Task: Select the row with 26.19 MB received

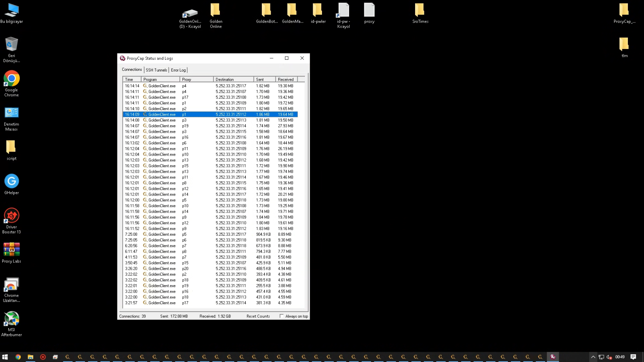Action: tap(210, 149)
